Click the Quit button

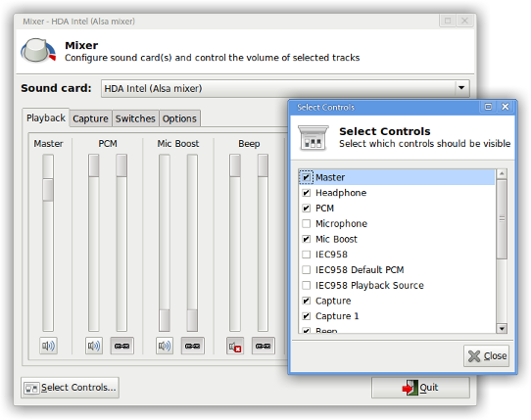pos(420,387)
